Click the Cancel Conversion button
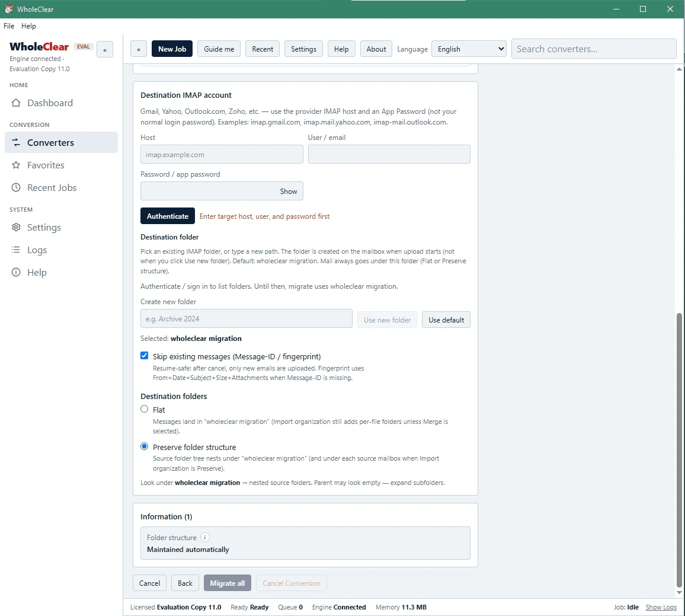The height and width of the screenshot is (616, 685). coord(292,583)
